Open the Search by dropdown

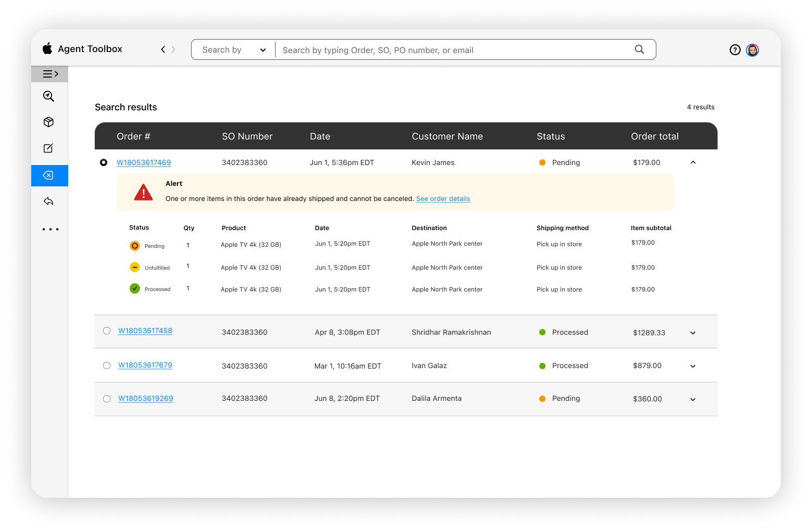click(233, 50)
